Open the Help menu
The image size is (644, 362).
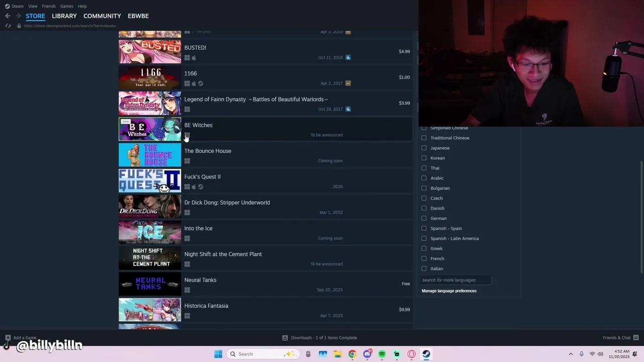82,6
